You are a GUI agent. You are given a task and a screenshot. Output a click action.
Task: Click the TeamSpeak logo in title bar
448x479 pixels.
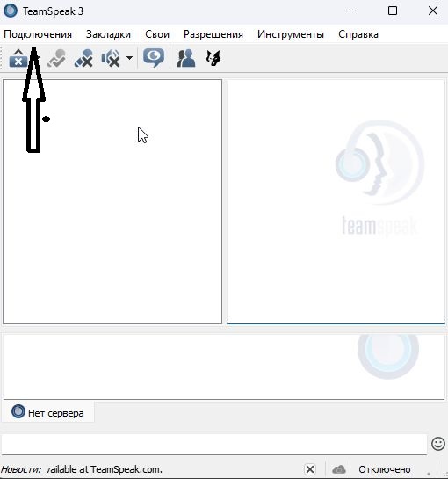11,11
